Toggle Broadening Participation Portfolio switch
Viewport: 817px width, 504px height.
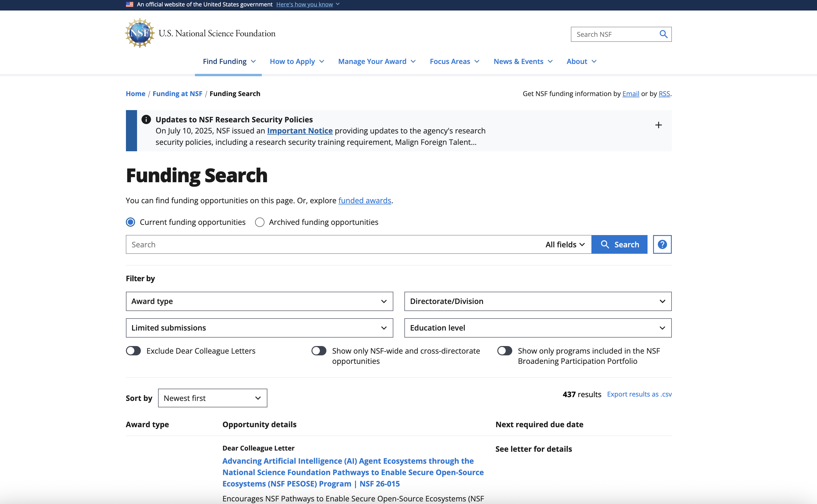(505, 351)
